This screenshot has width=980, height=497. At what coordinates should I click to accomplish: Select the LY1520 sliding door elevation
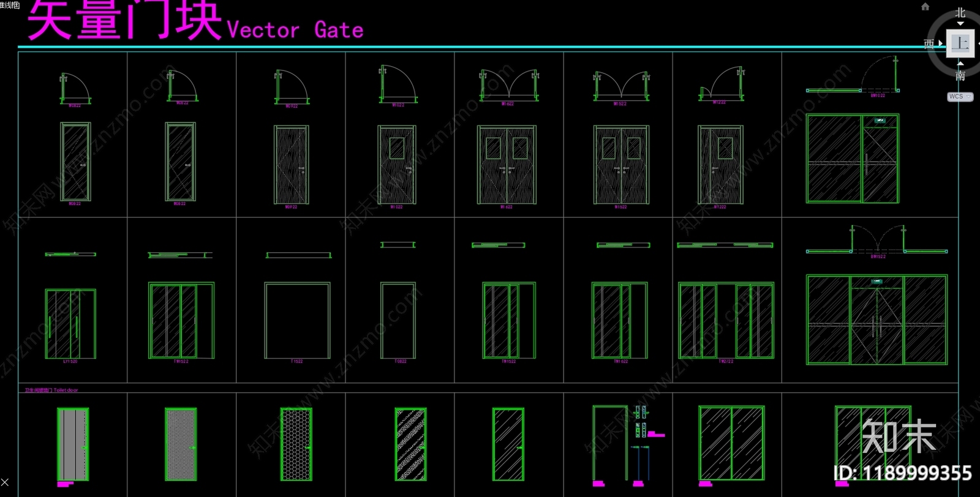click(70, 324)
